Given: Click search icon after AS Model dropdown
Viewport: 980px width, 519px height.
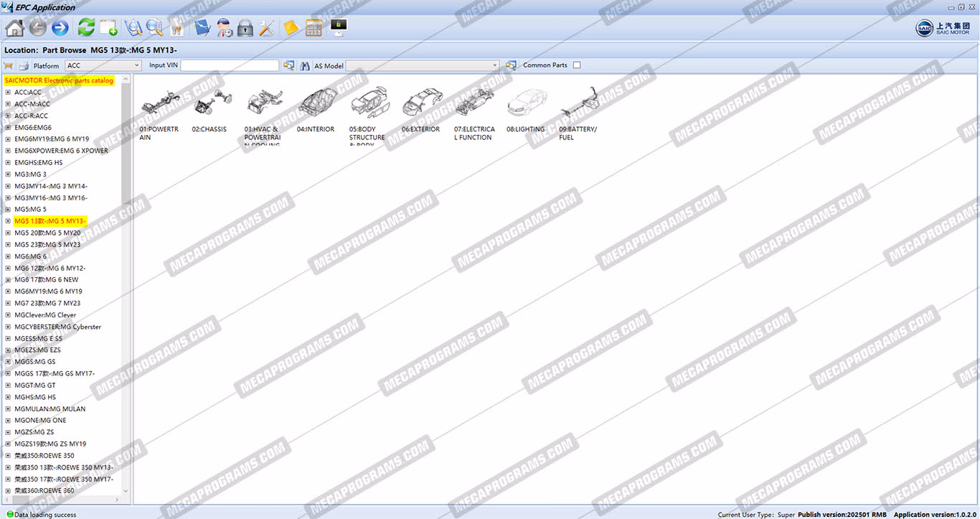Looking at the screenshot, I should pyautogui.click(x=511, y=65).
